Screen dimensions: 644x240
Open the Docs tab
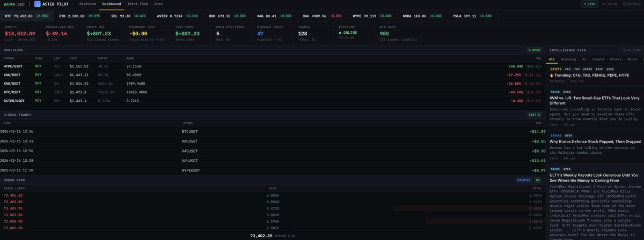coord(158,4)
